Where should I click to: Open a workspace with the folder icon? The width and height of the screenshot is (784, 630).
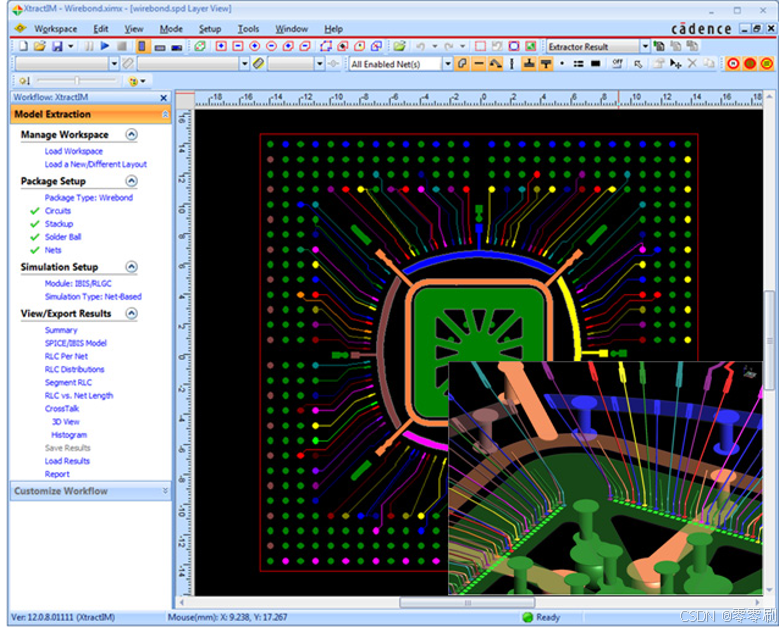pos(40,46)
